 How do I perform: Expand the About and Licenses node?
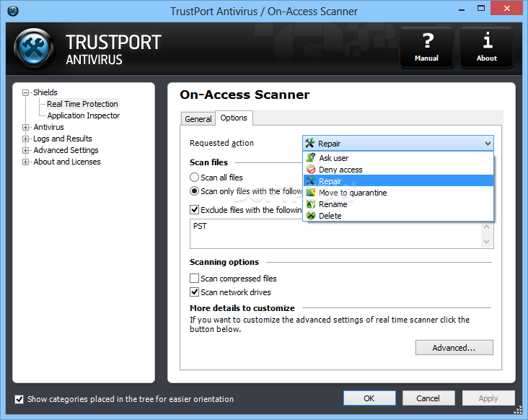25,162
